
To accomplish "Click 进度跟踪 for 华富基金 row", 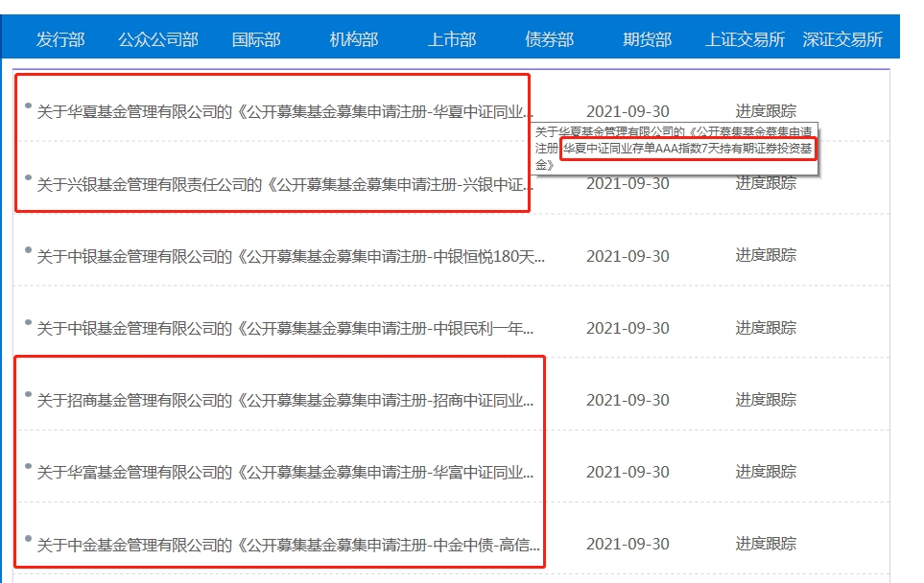I will click(766, 472).
